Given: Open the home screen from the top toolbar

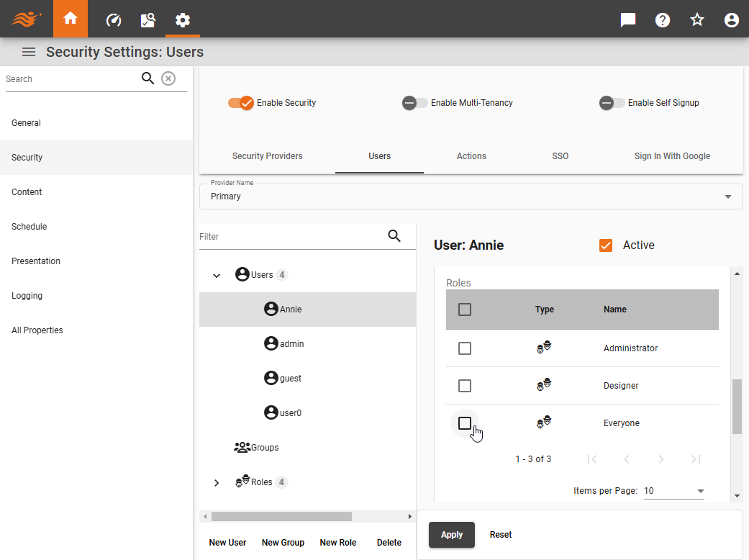Looking at the screenshot, I should (x=70, y=19).
